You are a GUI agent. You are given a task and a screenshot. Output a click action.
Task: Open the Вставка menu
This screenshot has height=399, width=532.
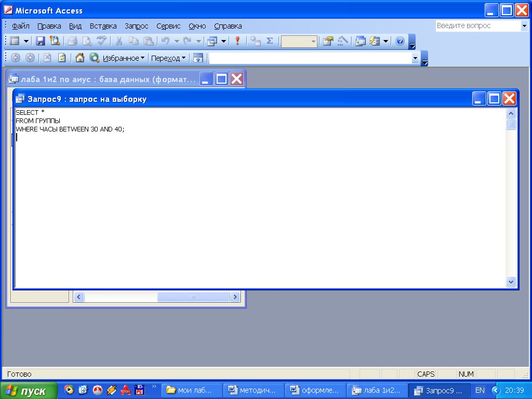(x=103, y=26)
